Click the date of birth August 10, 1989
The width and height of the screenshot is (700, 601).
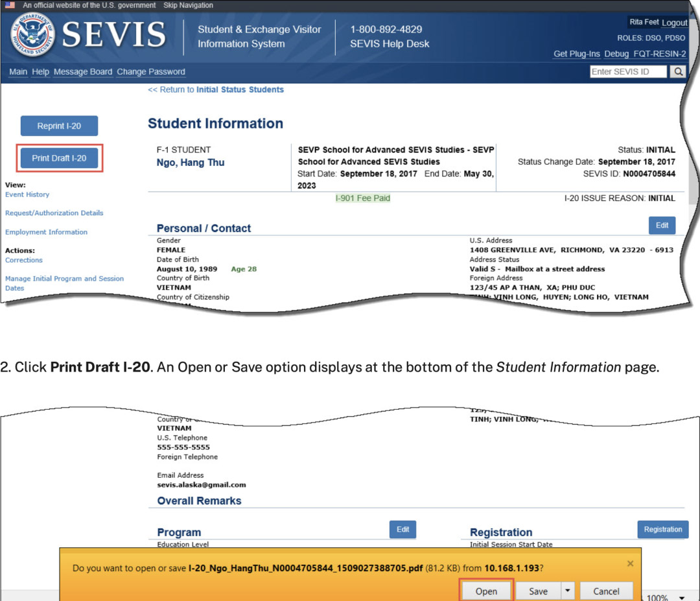(187, 269)
